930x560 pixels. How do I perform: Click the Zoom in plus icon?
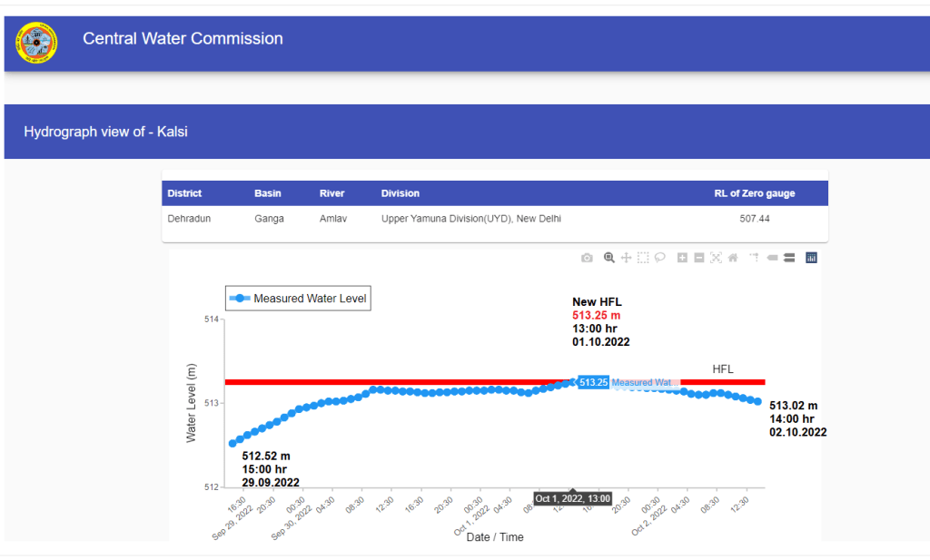coord(682,258)
